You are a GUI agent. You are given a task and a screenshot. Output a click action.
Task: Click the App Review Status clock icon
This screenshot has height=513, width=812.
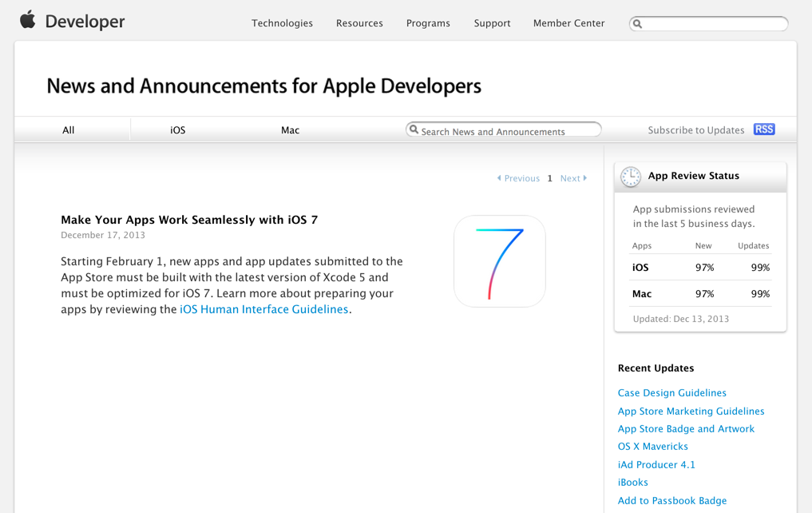click(x=630, y=177)
